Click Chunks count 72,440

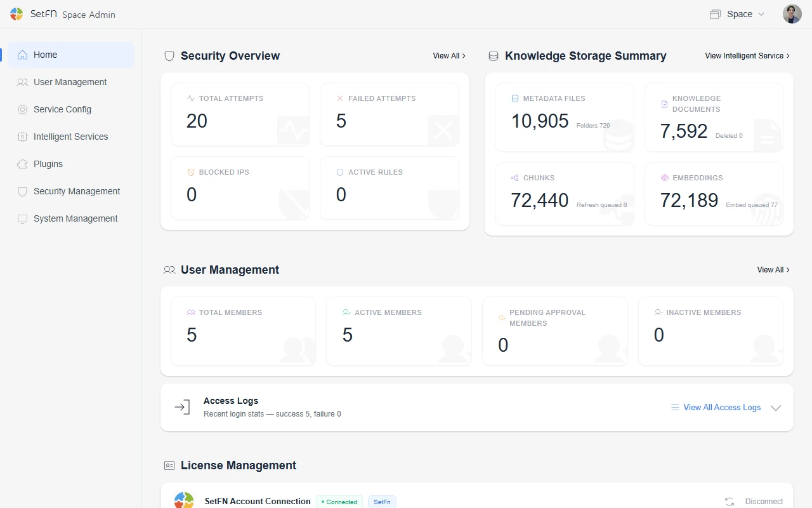[x=540, y=200]
